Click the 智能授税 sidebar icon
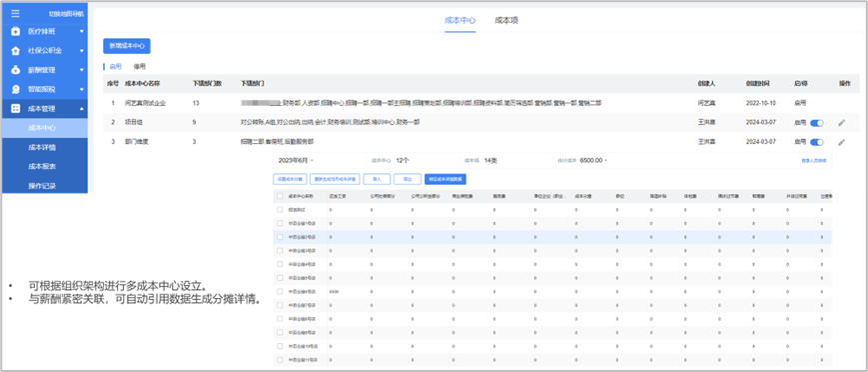The image size is (868, 372). pos(16,89)
